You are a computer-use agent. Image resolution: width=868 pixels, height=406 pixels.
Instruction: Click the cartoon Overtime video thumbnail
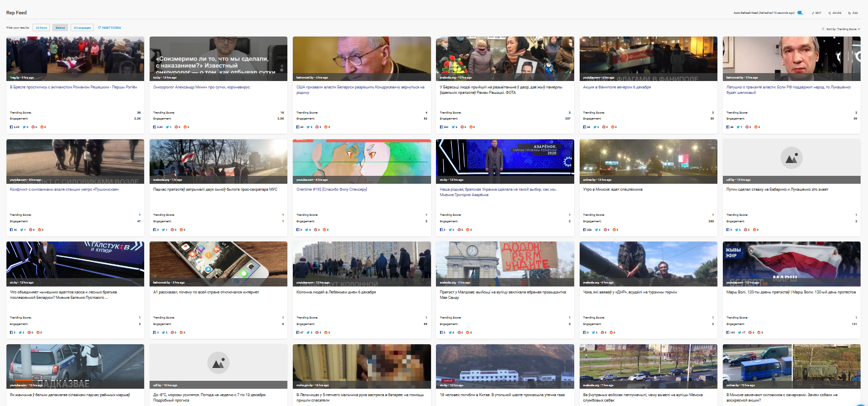click(x=361, y=158)
